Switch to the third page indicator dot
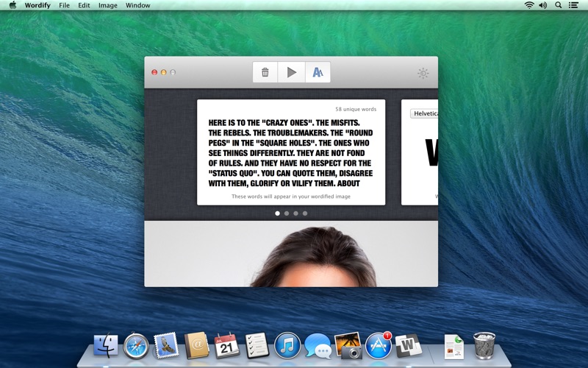The height and width of the screenshot is (368, 588). point(296,213)
